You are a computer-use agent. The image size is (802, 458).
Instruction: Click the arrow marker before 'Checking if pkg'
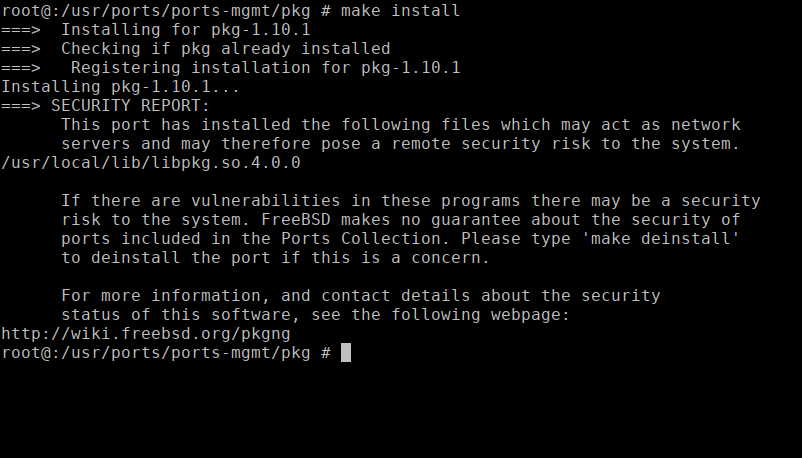[x=21, y=48]
